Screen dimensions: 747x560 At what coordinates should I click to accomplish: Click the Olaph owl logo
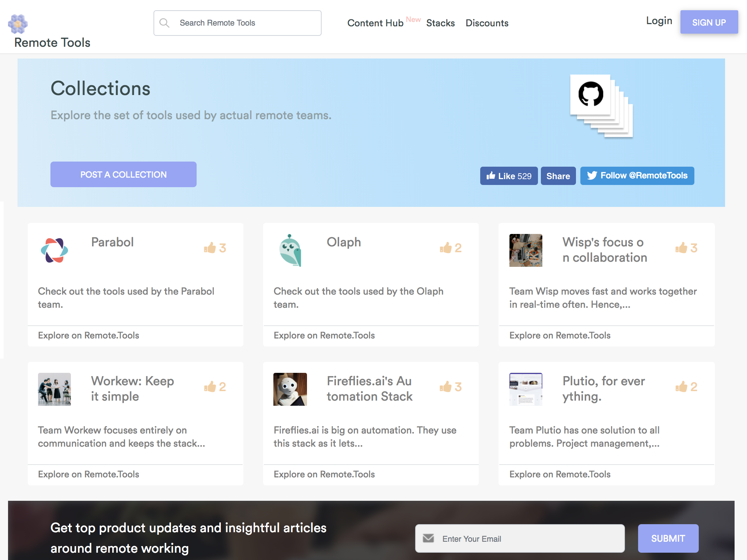290,250
